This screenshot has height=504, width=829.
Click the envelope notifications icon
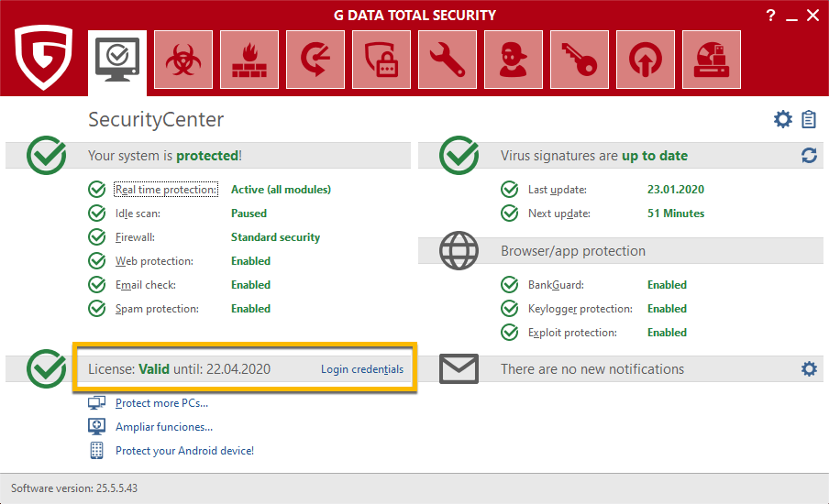pos(459,368)
